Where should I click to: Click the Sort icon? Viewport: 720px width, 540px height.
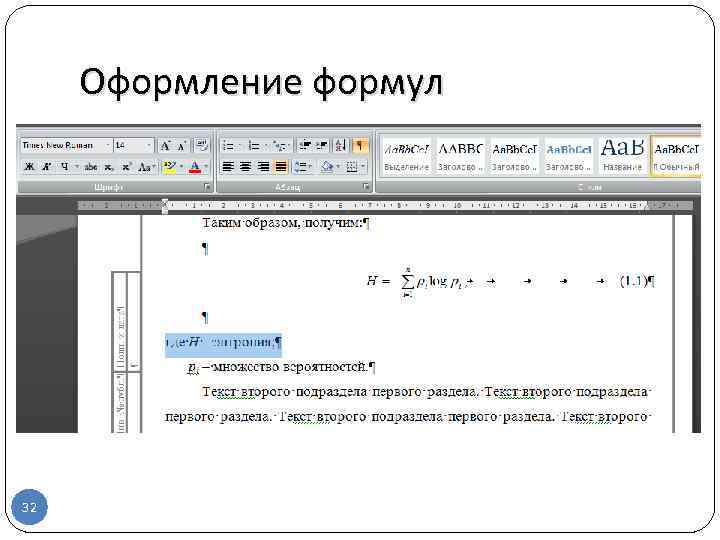click(x=340, y=146)
